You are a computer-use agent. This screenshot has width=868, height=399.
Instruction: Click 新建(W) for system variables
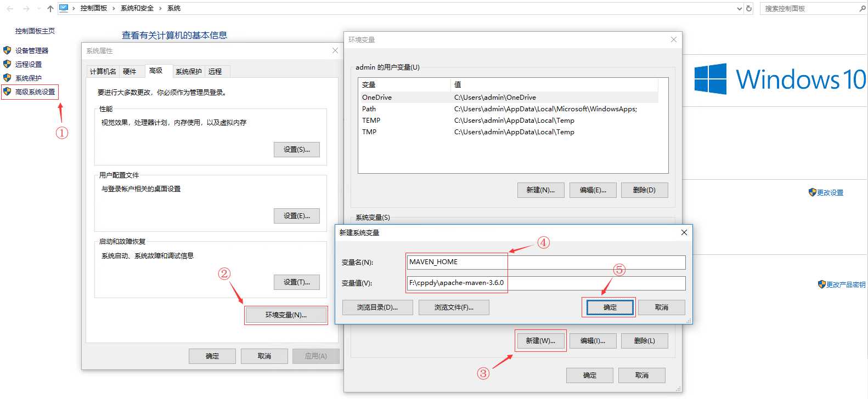coord(541,341)
